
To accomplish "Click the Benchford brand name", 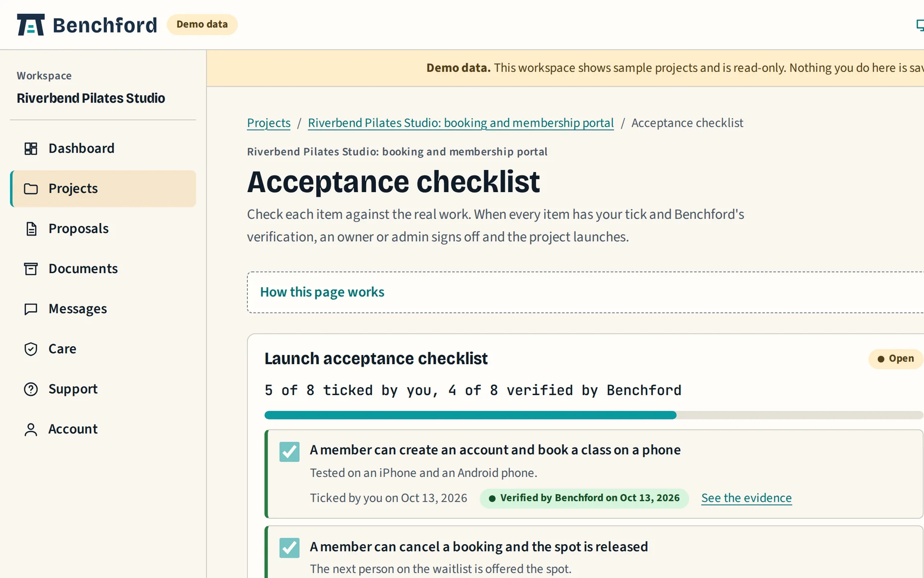I will (105, 25).
